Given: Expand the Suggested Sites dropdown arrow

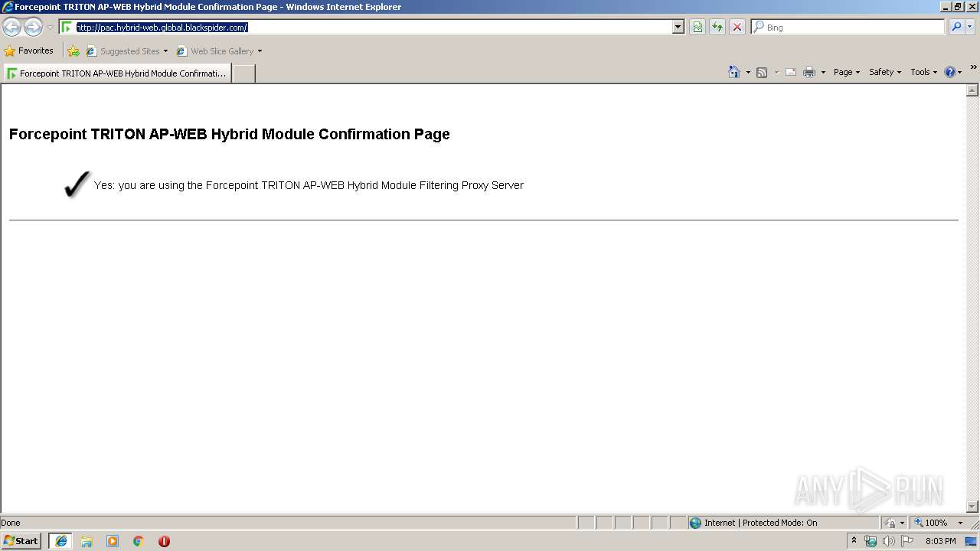Looking at the screenshot, I should click(165, 51).
